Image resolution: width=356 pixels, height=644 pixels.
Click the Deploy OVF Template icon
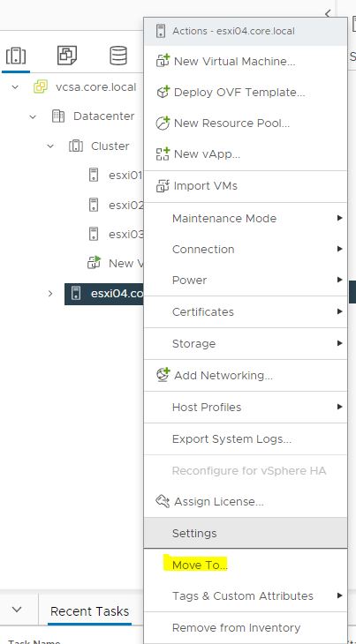(163, 92)
